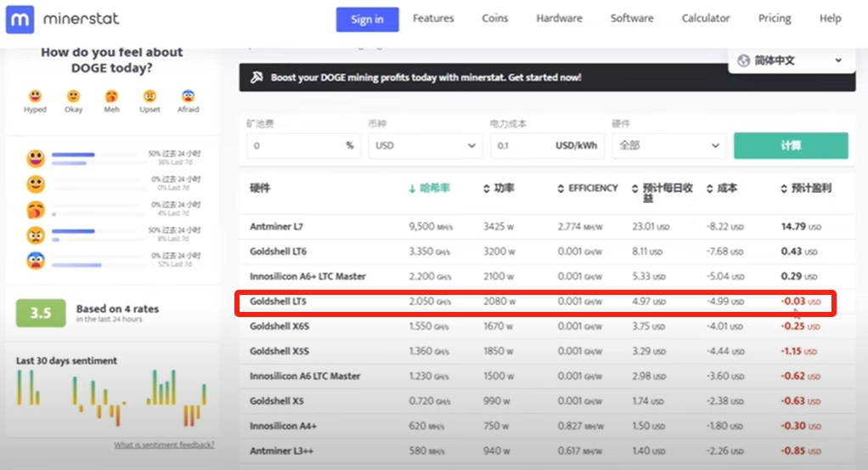Click the 9,500 MH/s hashrate value
Image resolution: width=868 pixels, height=470 pixels.
(431, 227)
